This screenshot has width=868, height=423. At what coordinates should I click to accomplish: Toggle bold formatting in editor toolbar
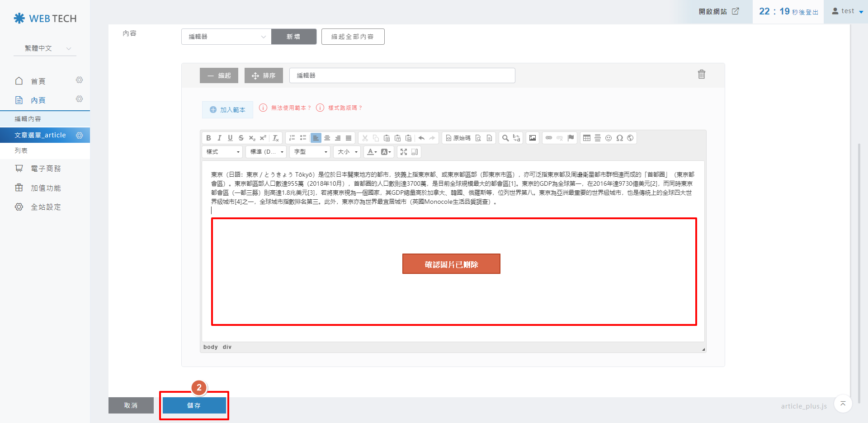(208, 138)
